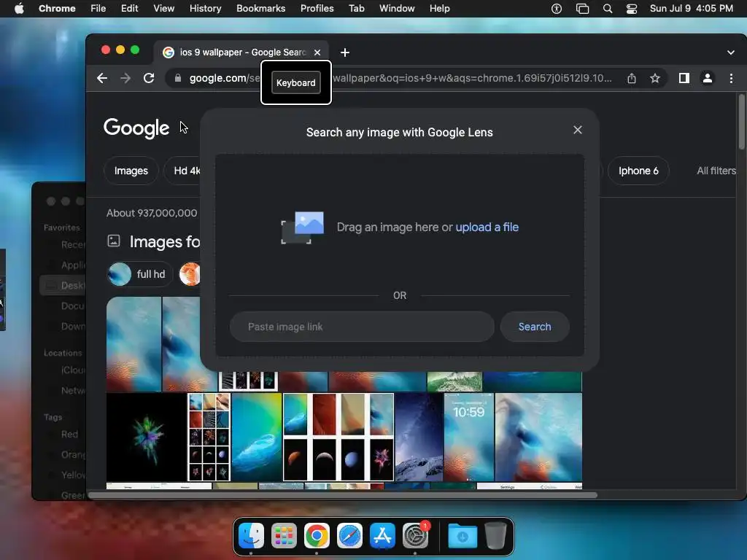Viewport: 747px width, 560px height.
Task: Click the Accessibility icon in menu bar
Action: tap(557, 9)
